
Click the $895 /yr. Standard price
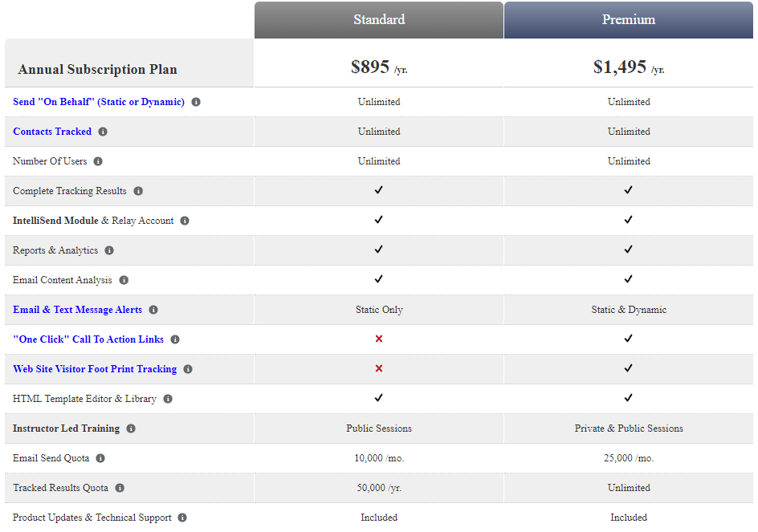[x=379, y=67]
